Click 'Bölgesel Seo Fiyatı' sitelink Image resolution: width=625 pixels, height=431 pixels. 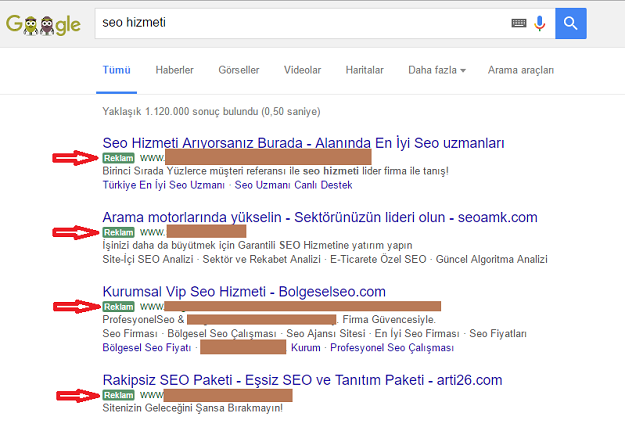click(x=147, y=348)
